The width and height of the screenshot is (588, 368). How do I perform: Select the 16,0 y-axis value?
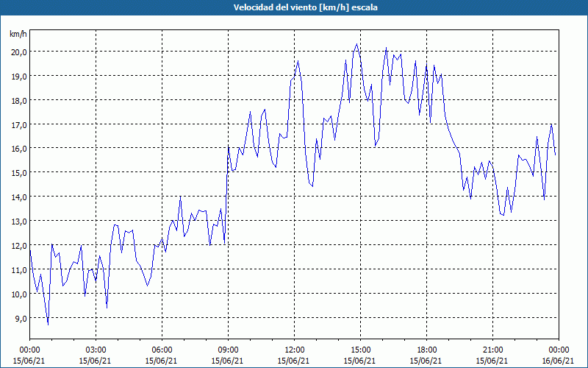tap(20, 149)
